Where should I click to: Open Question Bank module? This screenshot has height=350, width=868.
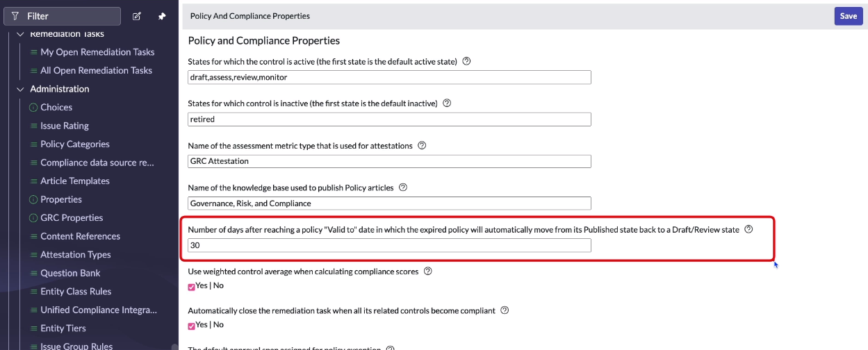pos(70,273)
